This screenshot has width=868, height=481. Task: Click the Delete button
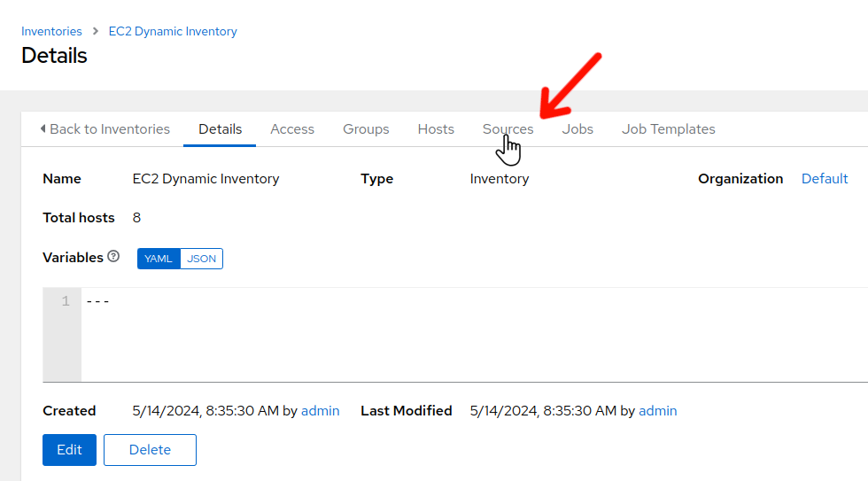150,450
